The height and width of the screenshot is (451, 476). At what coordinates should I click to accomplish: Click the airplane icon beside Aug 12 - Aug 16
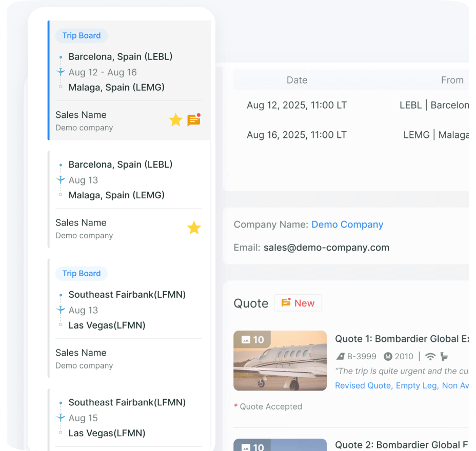61,72
